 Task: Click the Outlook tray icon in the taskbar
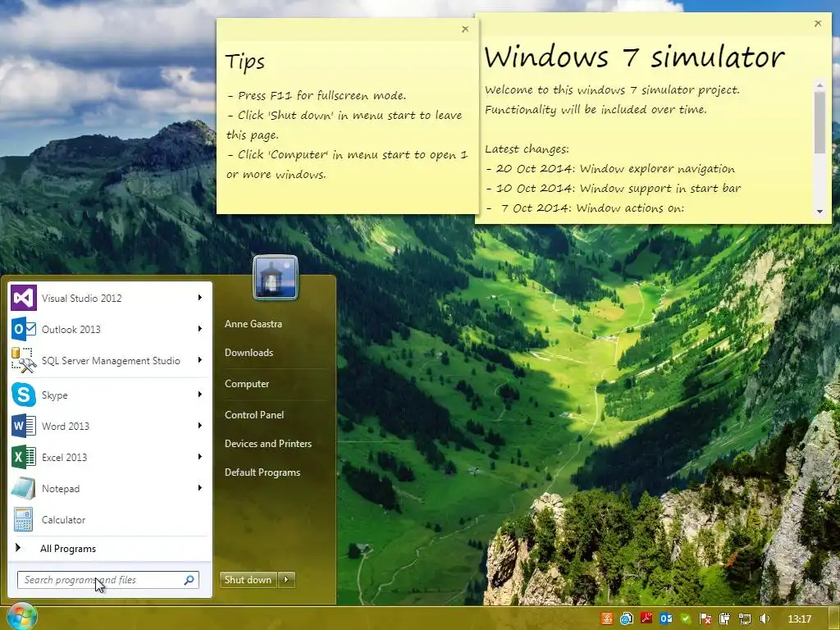tap(666, 619)
